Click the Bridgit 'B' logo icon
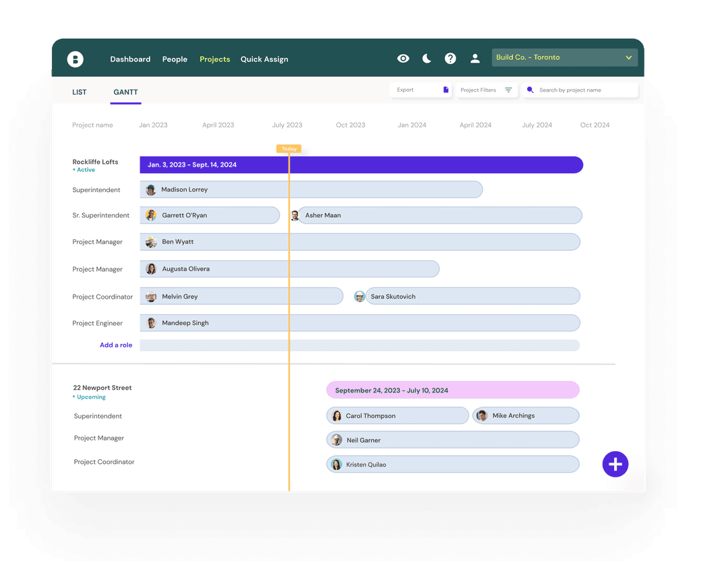 coord(75,59)
